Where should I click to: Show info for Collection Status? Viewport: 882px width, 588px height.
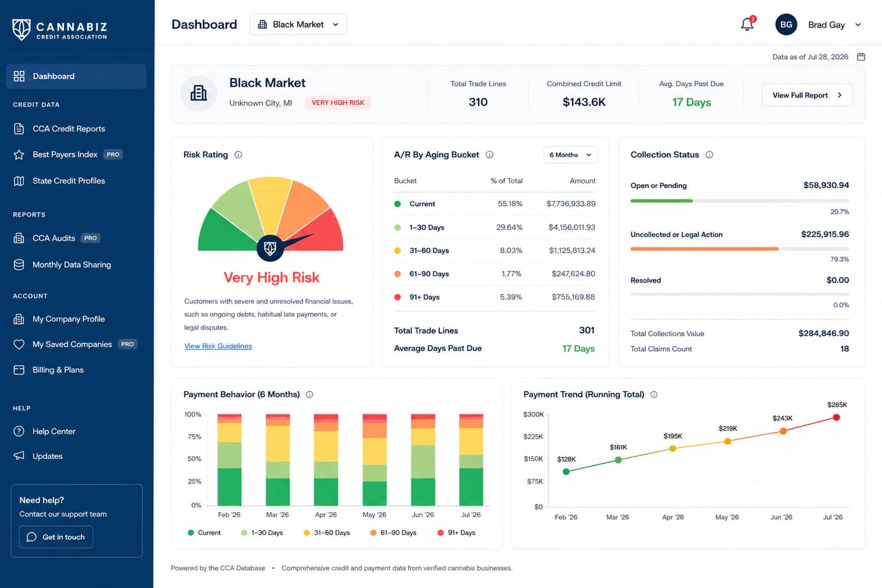tap(709, 154)
